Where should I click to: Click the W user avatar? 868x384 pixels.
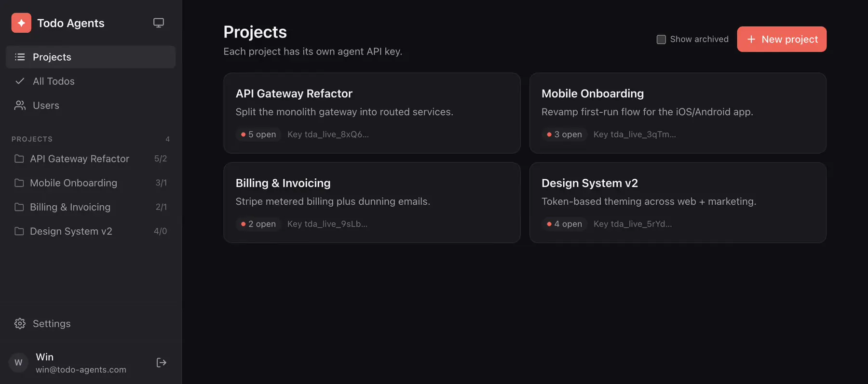(x=18, y=362)
